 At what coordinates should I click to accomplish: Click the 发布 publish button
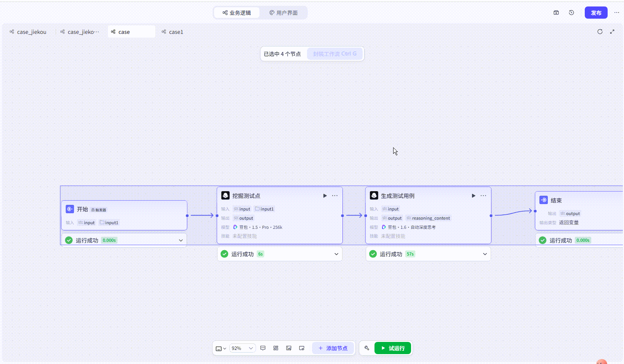point(596,13)
